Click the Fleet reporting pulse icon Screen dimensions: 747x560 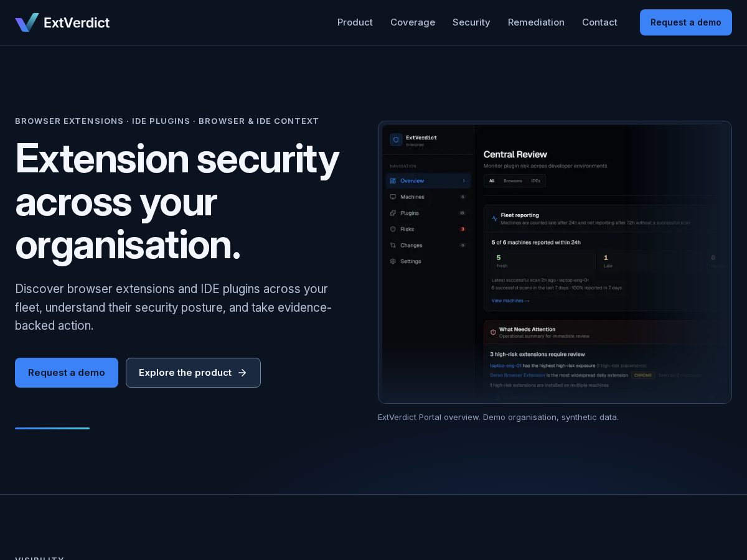[495, 218]
